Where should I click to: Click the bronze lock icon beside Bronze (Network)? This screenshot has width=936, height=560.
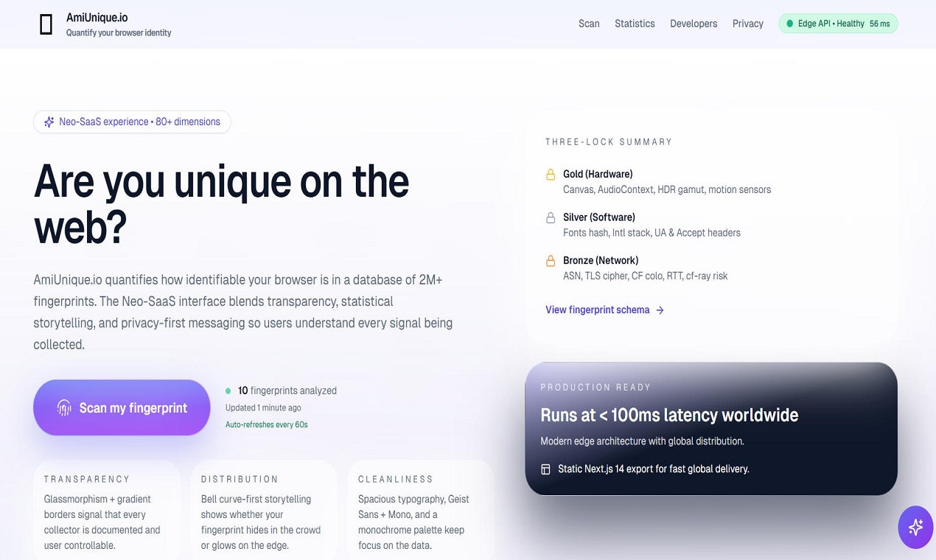point(551,260)
